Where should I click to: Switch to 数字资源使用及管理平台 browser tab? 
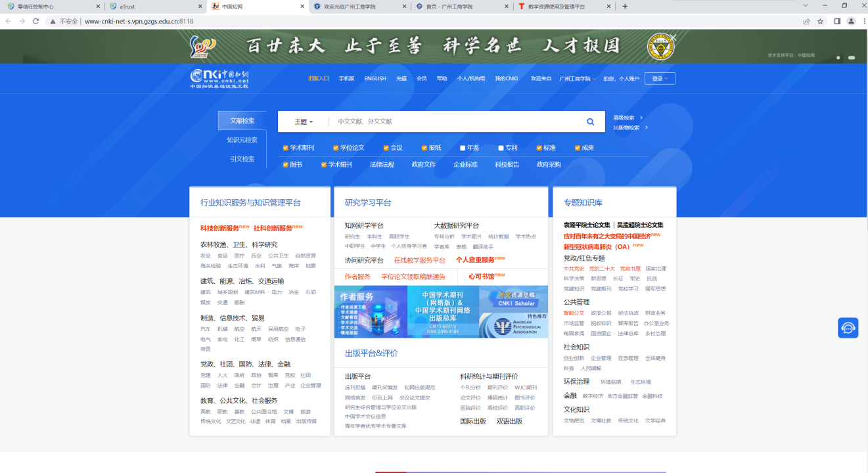click(564, 6)
